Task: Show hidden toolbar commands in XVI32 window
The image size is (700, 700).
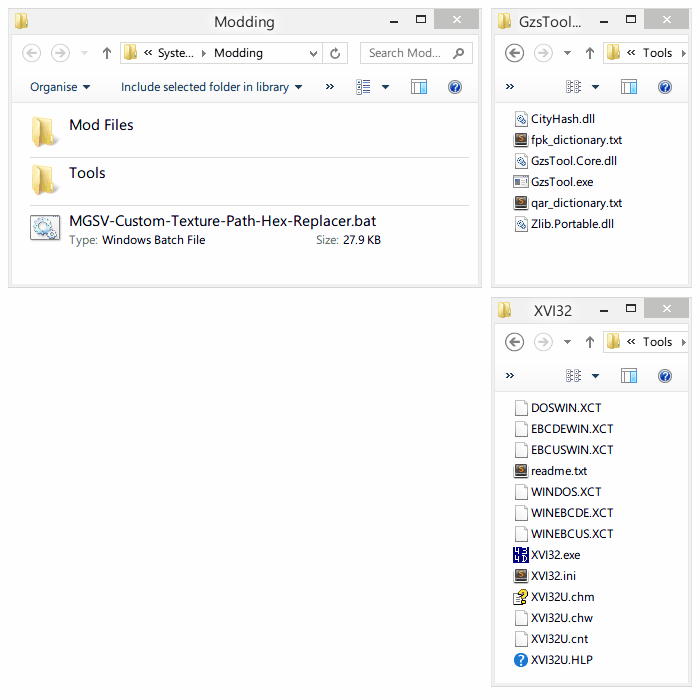Action: tap(510, 376)
